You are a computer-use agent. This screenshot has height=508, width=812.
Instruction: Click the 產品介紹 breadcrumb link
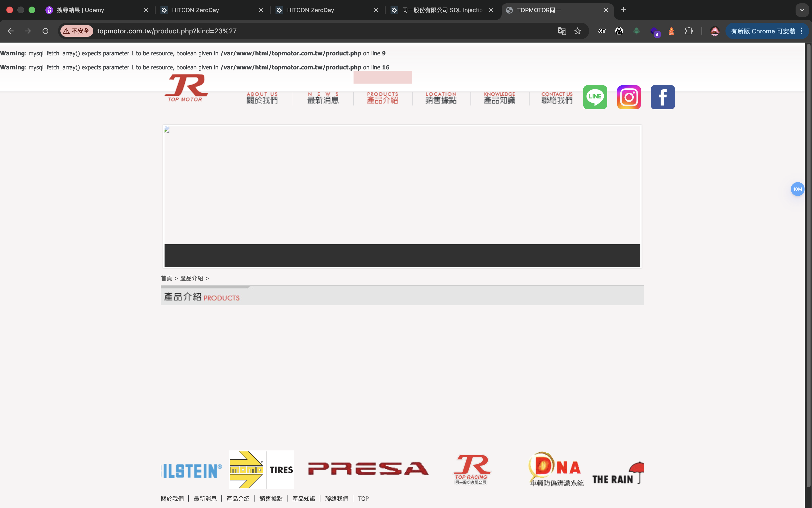pyautogui.click(x=192, y=278)
